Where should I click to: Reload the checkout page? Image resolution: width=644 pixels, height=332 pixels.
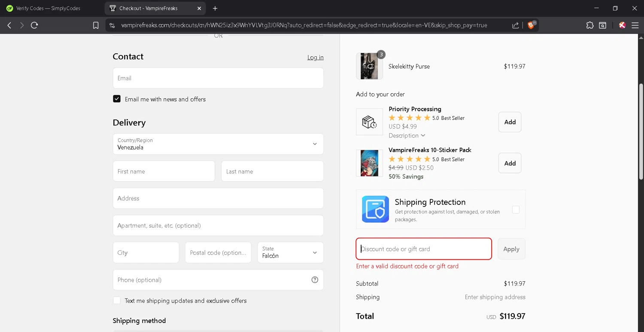[x=34, y=25]
